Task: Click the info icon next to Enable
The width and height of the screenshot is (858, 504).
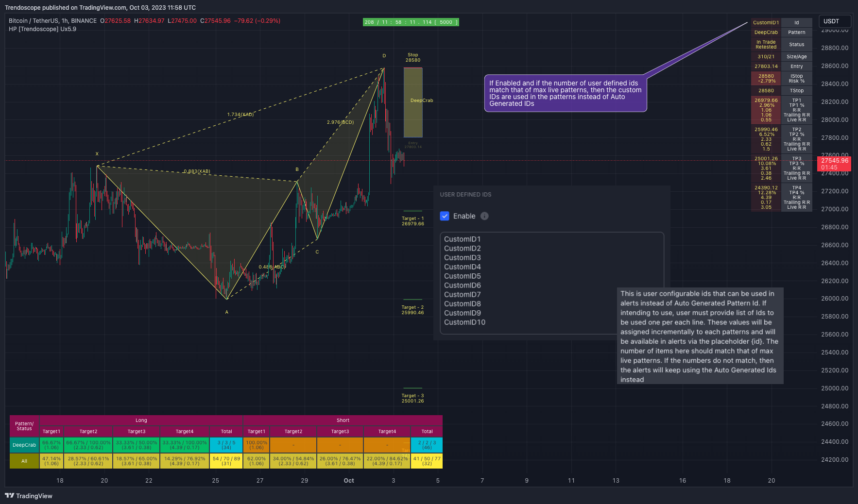Action: coord(484,216)
